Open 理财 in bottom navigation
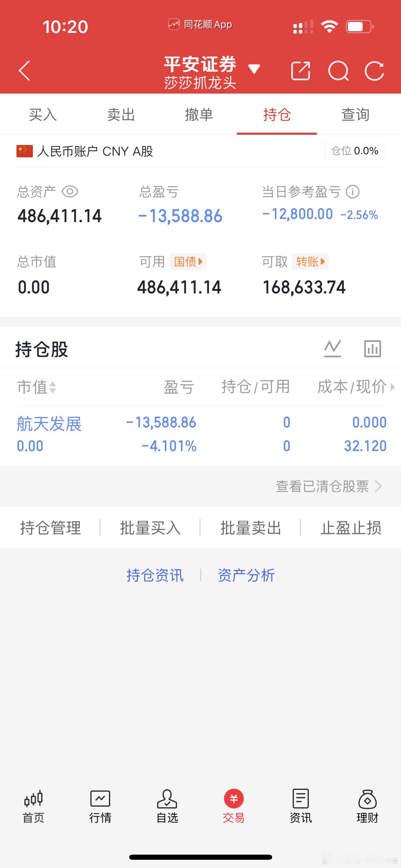This screenshot has width=401, height=868. click(x=367, y=807)
